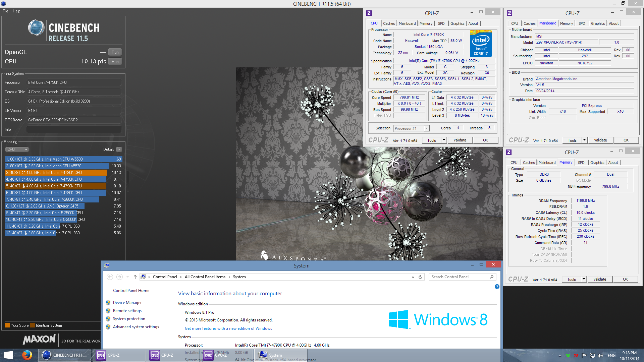Go back in the System window
This screenshot has height=362, width=644.
click(x=110, y=277)
